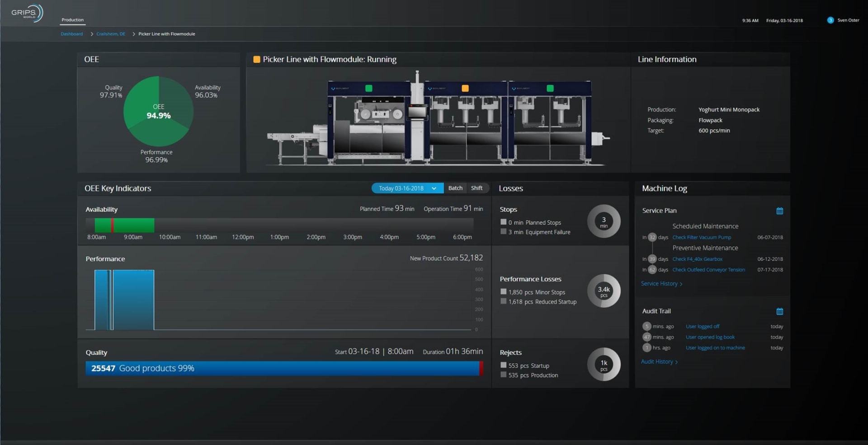Select the orange status light on middle module

(465, 88)
